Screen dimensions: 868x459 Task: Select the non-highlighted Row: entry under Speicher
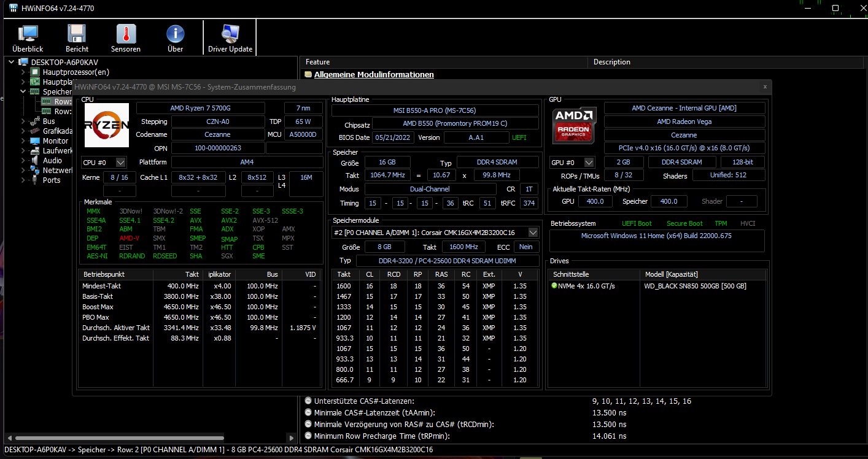56,112
